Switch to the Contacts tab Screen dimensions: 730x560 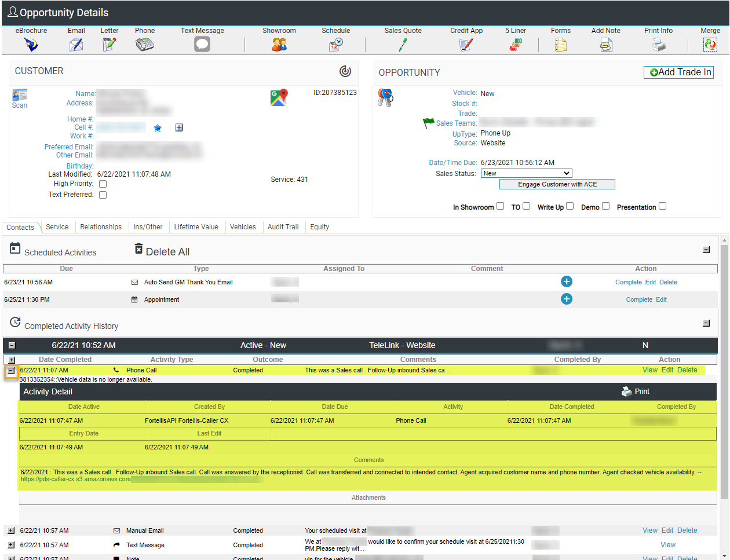[20, 228]
